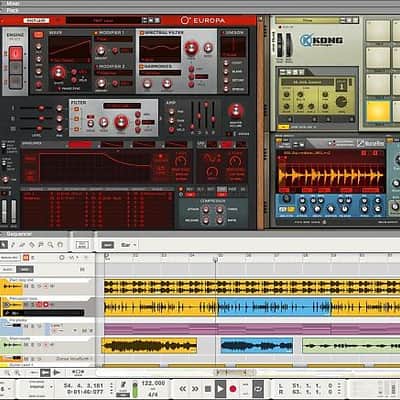Mute the first sequencer track
The height and width of the screenshot is (400, 400).
(x=27, y=286)
